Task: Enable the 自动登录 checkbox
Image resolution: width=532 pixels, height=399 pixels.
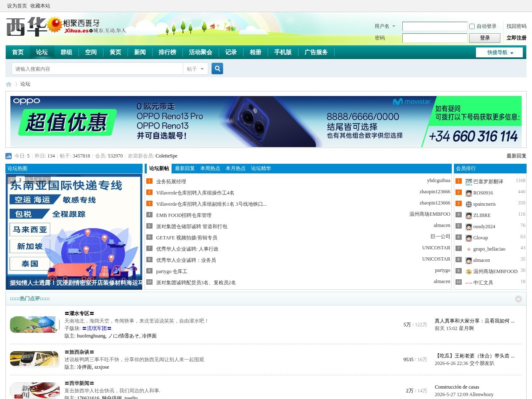Action: click(472, 26)
